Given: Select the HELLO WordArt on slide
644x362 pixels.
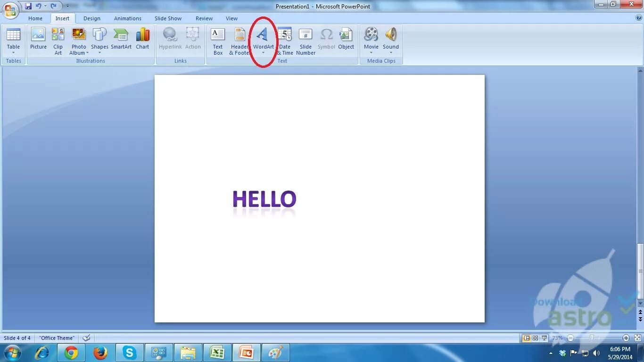Looking at the screenshot, I should click(x=264, y=199).
